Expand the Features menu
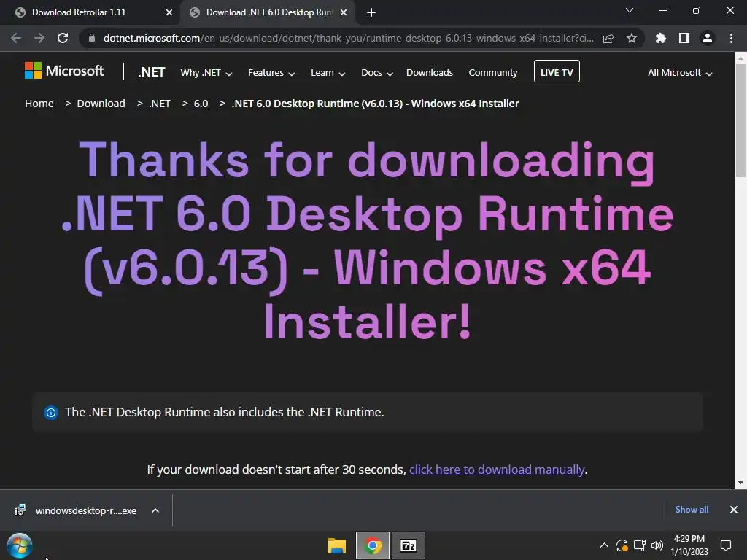The image size is (747, 560). coord(271,73)
